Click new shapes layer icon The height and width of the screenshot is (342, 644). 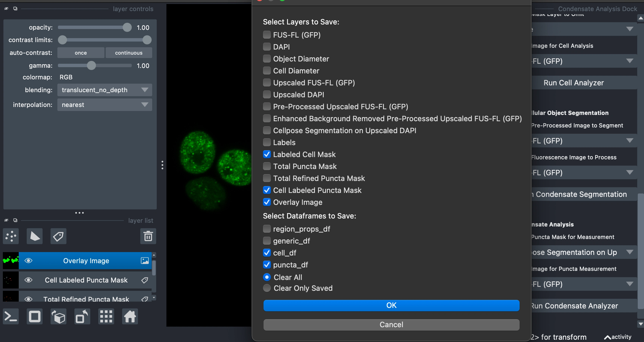click(34, 236)
